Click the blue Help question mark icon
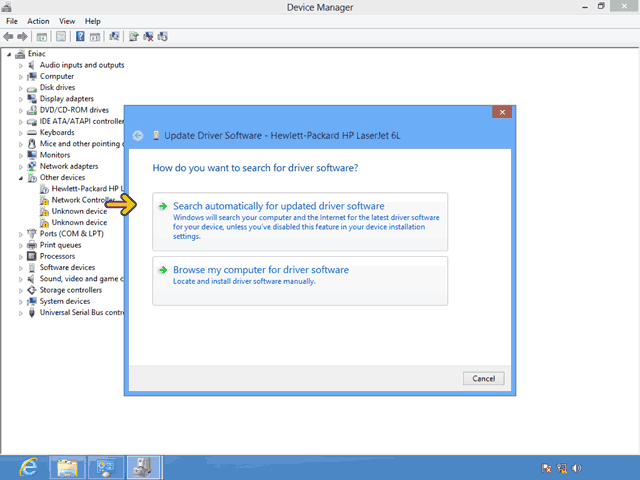Screen dimensions: 640x480 click(80, 37)
